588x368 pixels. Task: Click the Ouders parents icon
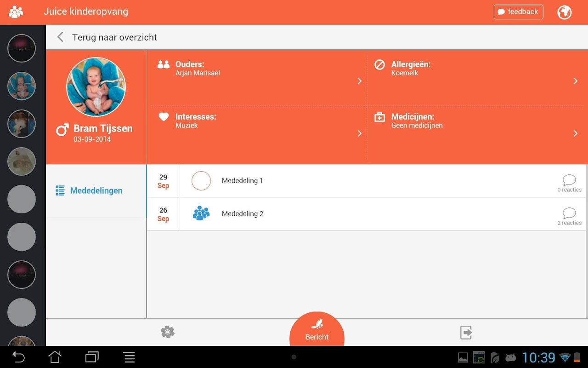tap(164, 64)
